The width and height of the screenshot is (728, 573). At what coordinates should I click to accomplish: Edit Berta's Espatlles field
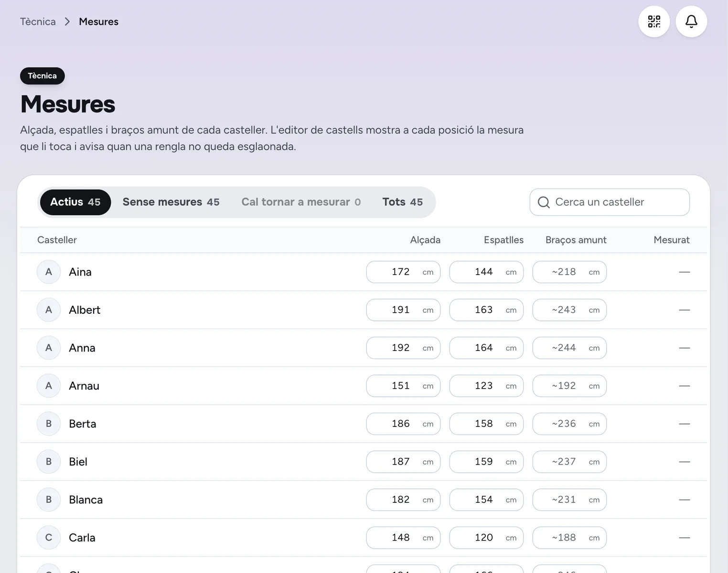(x=486, y=424)
